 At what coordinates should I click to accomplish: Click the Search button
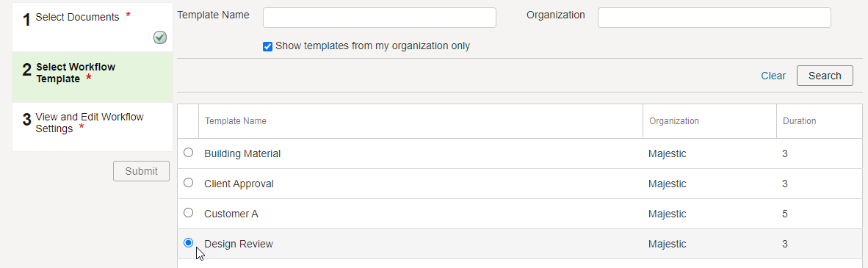(x=825, y=76)
